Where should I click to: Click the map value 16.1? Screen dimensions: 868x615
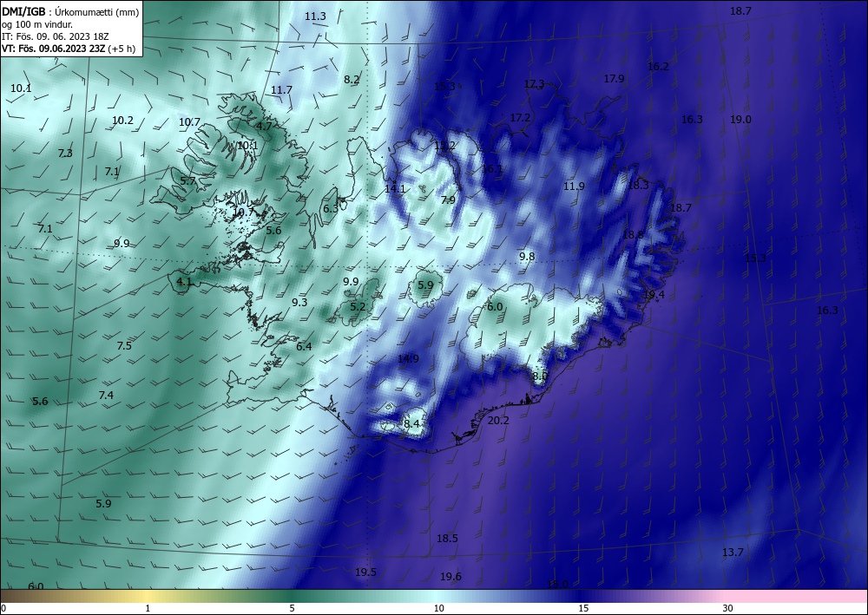point(493,168)
